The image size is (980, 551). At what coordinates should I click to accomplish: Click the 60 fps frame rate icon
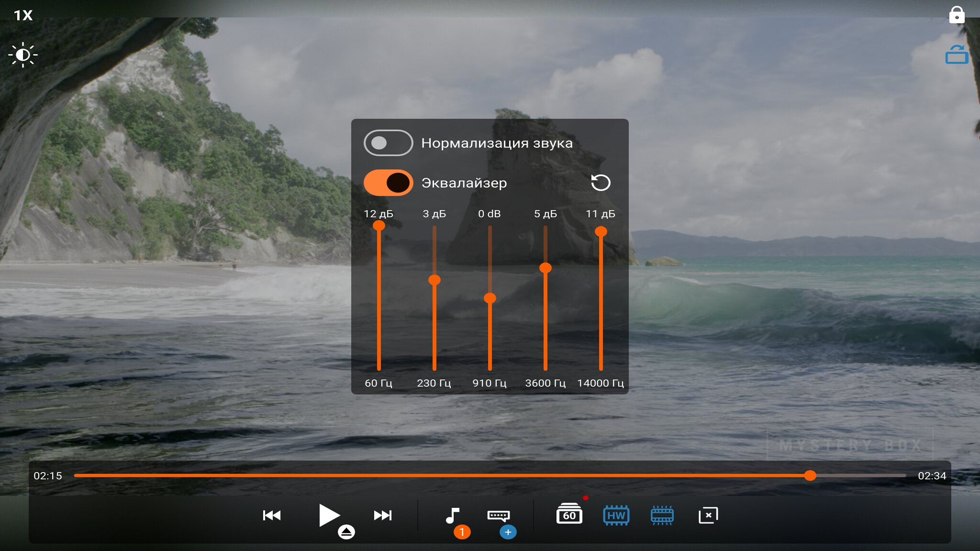point(569,515)
